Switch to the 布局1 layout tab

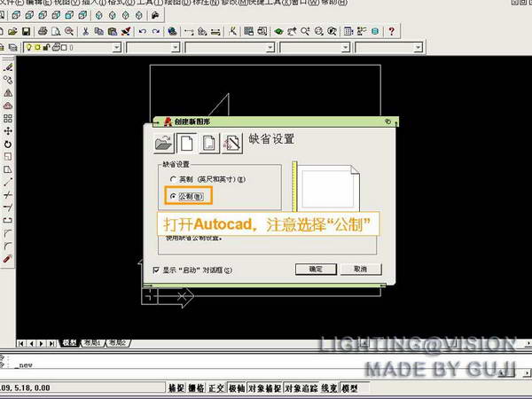point(92,343)
